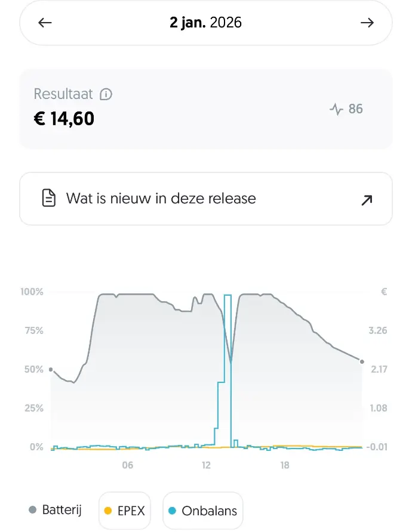Viewport: 412px width, 532px height.
Task: Click the activity pulse icon beside 86
Action: pyautogui.click(x=336, y=109)
